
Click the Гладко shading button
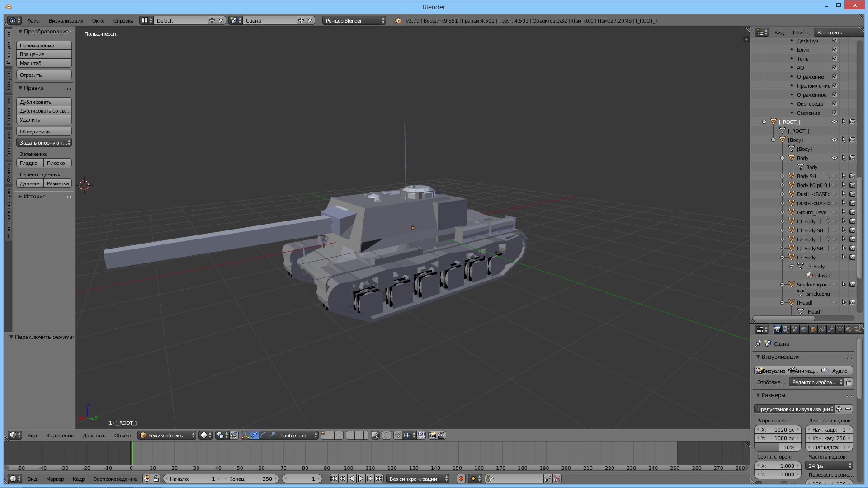(x=29, y=163)
